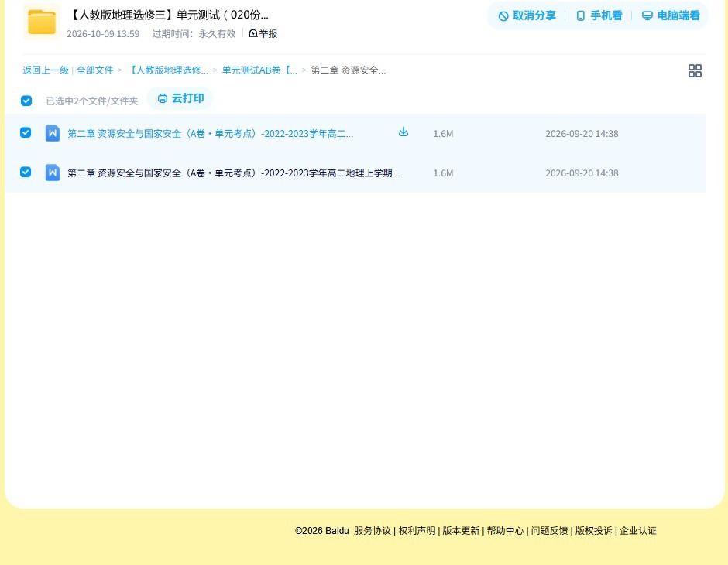Click the share date 2026-10-09 13:59
Image resolution: width=728 pixels, height=565 pixels.
(103, 34)
